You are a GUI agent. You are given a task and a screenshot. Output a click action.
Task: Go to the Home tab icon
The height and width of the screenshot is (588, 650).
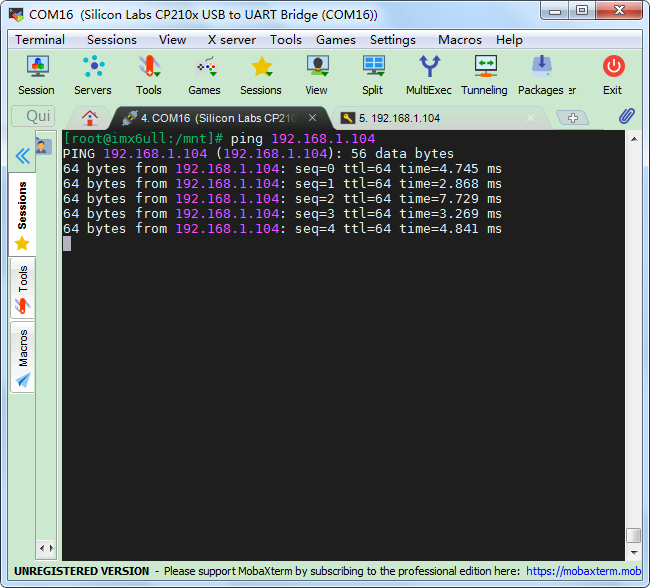click(90, 118)
